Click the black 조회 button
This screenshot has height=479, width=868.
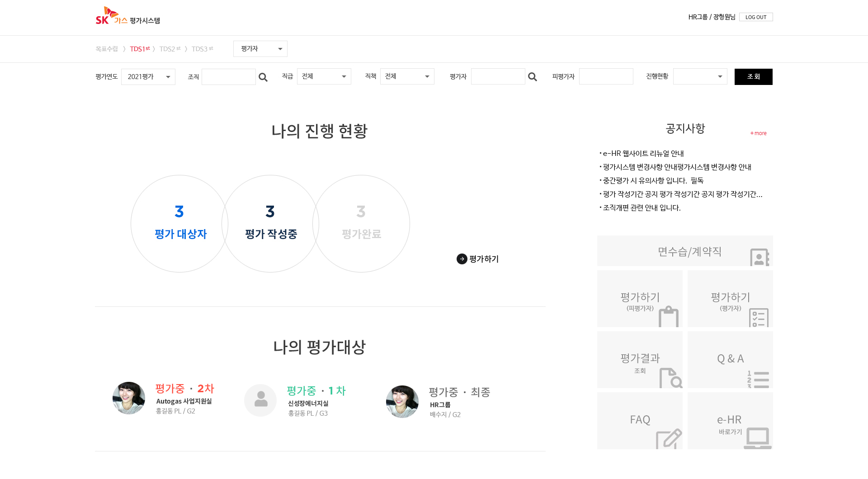tap(753, 77)
